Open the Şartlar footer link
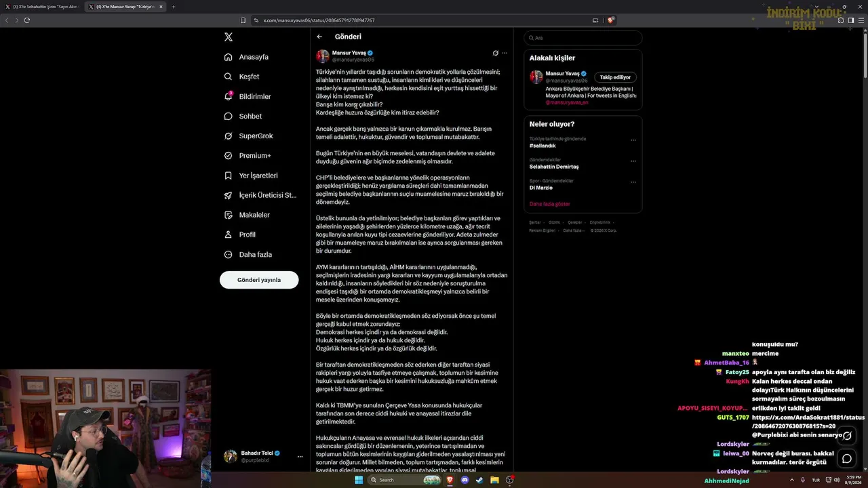This screenshot has height=488, width=868. click(x=535, y=222)
